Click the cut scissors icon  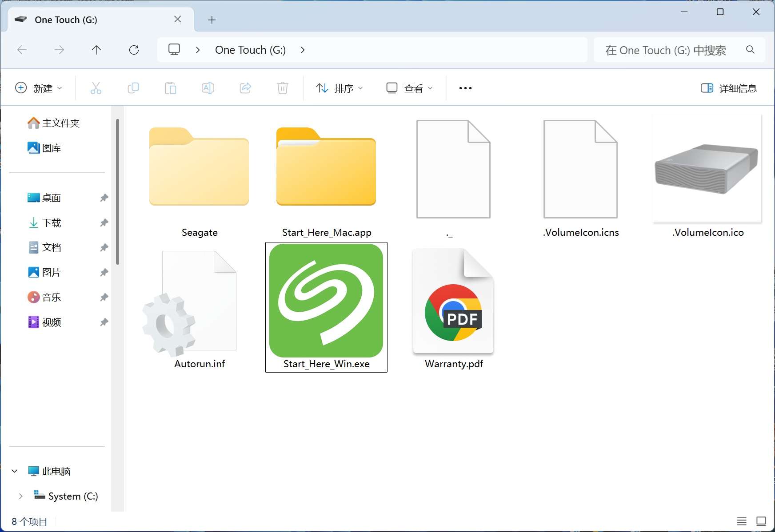pos(96,88)
